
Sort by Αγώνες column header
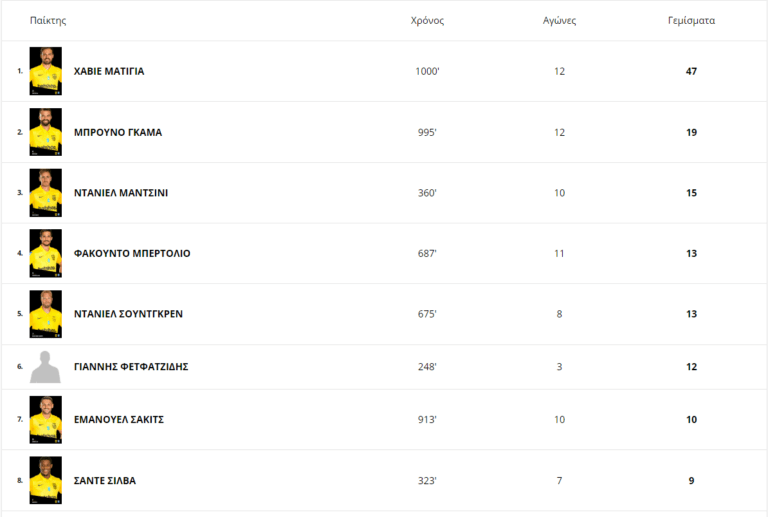coord(559,20)
